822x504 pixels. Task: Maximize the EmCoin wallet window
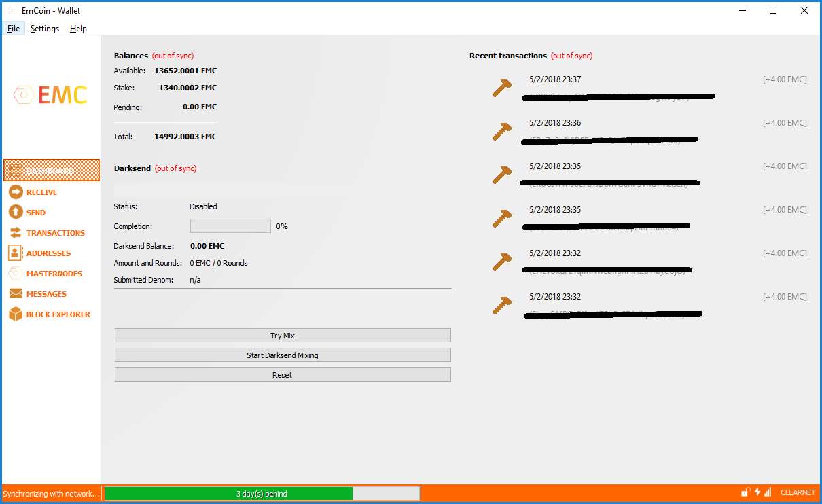pyautogui.click(x=773, y=11)
